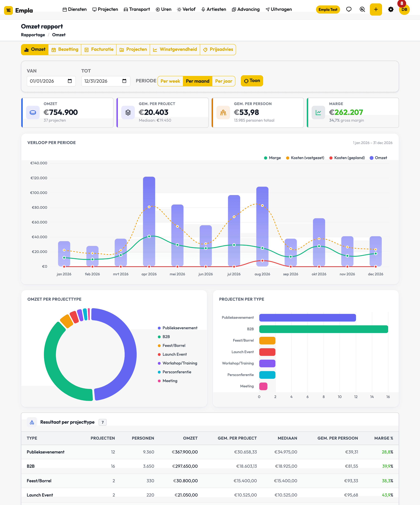
Task: Switch to the Winstgevendheid tab
Action: click(x=175, y=49)
